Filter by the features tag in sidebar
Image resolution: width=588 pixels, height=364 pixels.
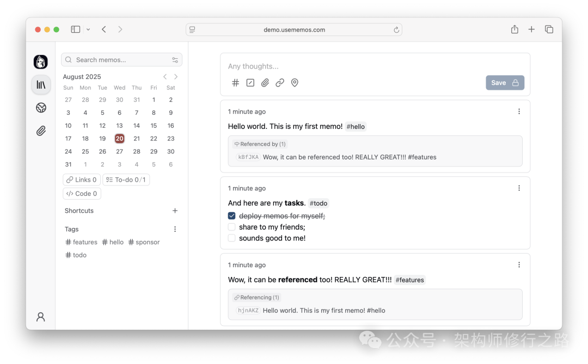(81, 242)
